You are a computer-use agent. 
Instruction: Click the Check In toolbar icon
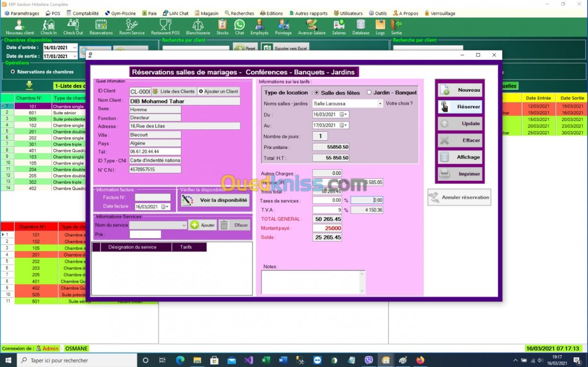(49, 27)
